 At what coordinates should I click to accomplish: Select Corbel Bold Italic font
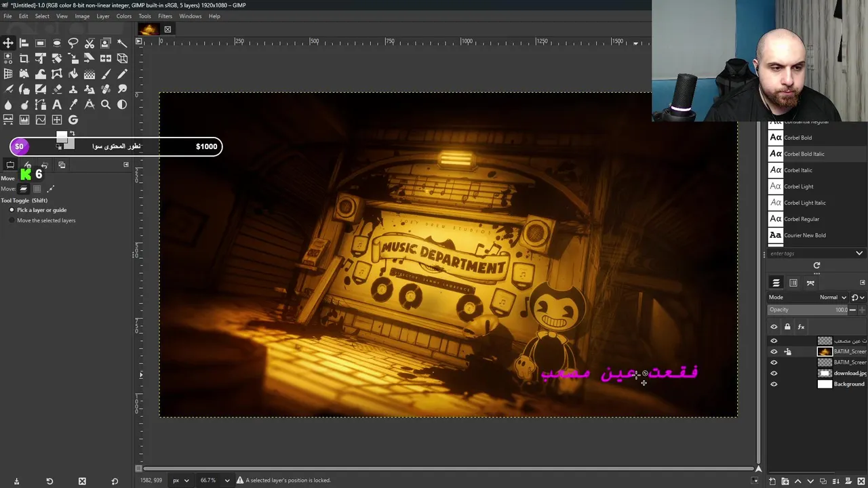click(x=804, y=154)
